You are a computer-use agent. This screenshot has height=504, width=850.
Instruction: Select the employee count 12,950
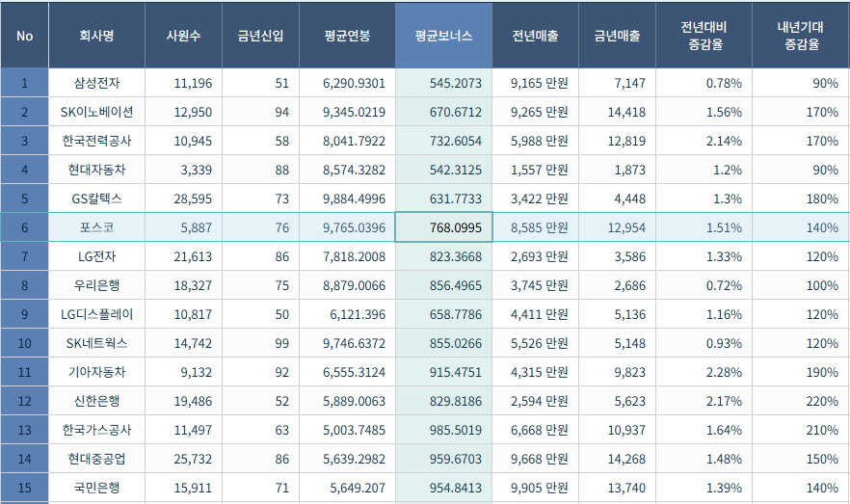[183, 112]
